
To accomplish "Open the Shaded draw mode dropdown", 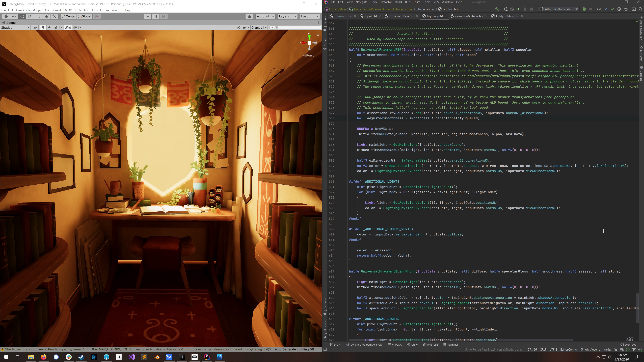I will click(x=15, y=27).
